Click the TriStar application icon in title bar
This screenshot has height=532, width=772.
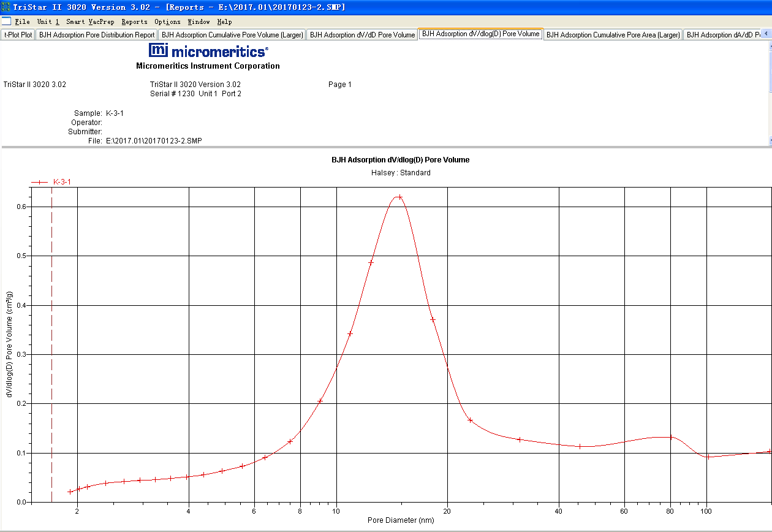point(6,7)
